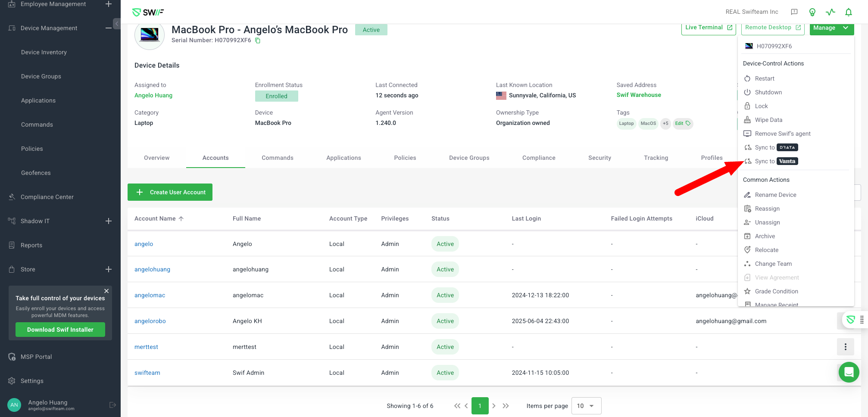Click the feedback message icon in header
The image size is (868, 417).
click(794, 12)
